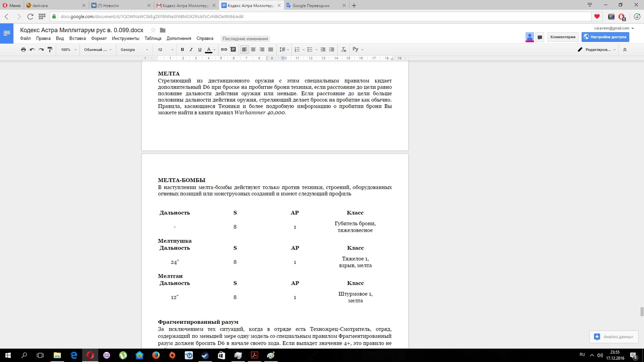Screen dimensions: 644x362
Task: Open the Формат menu
Action: click(x=99, y=39)
